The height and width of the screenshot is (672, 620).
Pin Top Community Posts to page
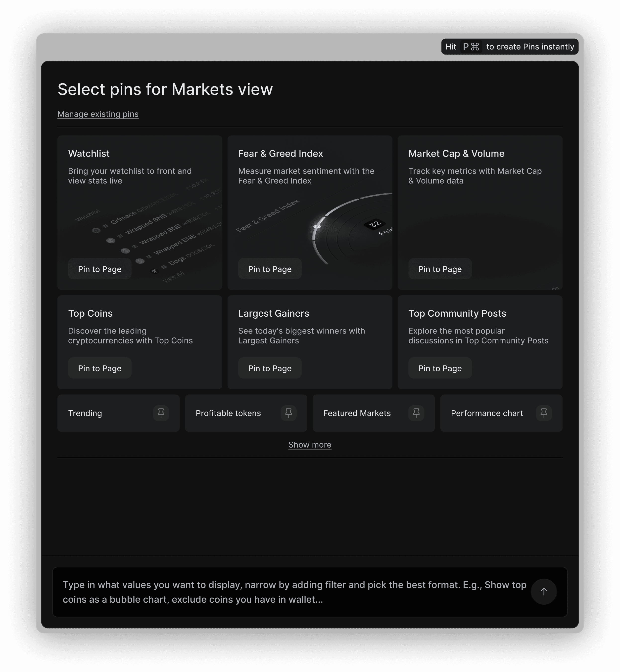(x=440, y=368)
